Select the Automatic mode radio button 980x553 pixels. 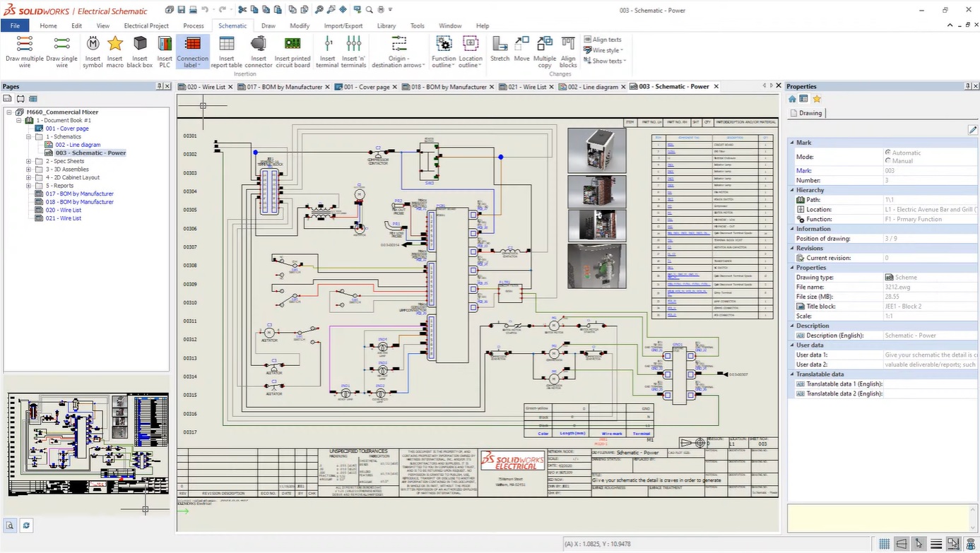click(x=887, y=152)
